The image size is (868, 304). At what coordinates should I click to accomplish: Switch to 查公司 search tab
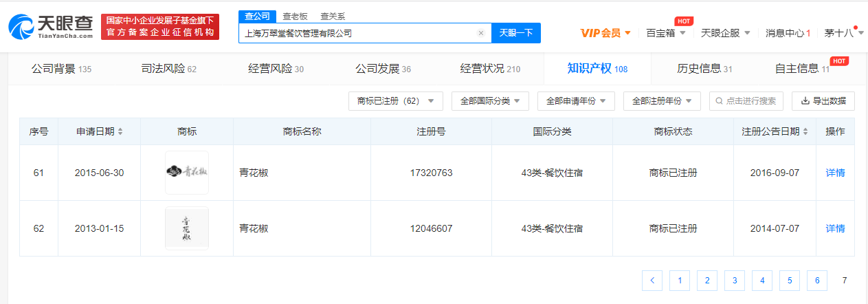(258, 16)
